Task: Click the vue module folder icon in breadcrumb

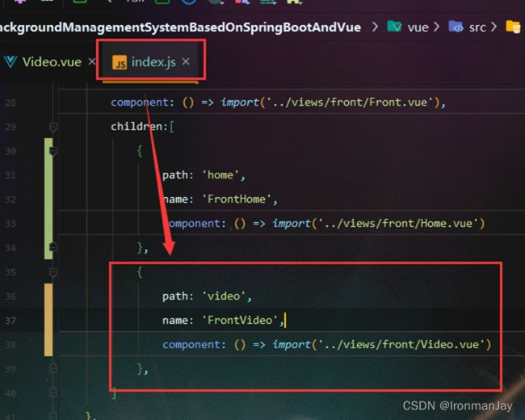Action: click(394, 27)
